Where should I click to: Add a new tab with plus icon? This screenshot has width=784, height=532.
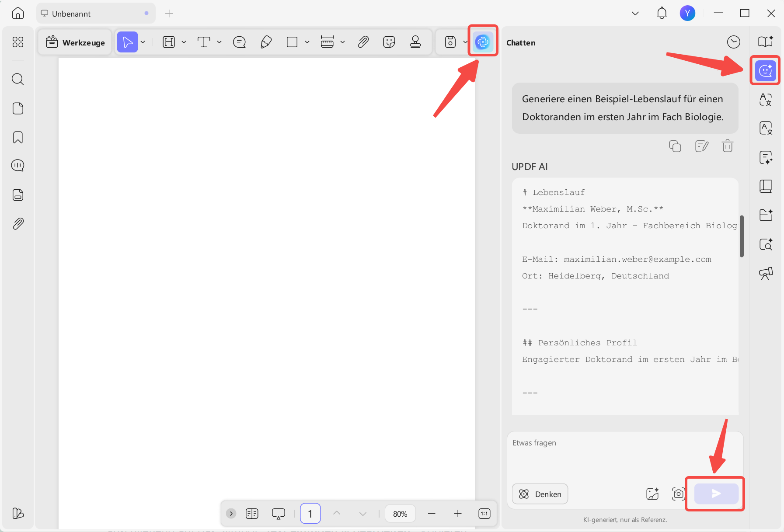tap(169, 14)
